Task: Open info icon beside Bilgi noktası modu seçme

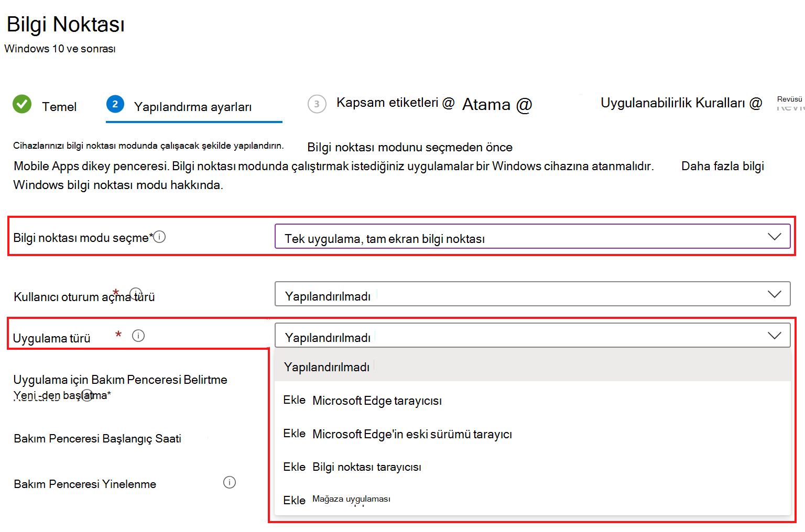Action: [160, 237]
